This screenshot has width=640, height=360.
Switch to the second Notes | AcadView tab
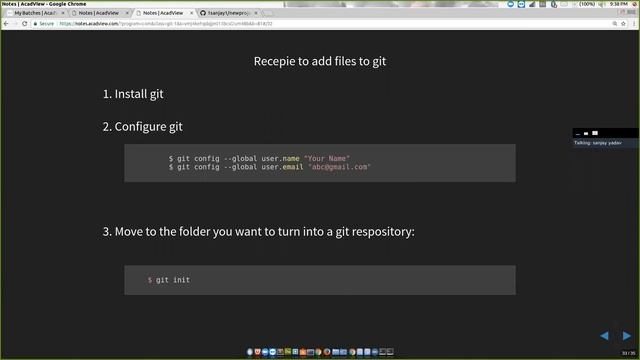98,13
